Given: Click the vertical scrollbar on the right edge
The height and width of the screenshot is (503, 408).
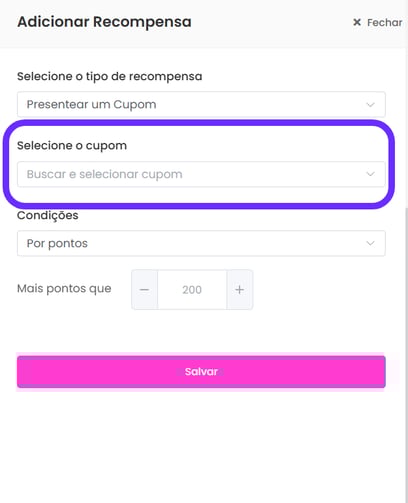Looking at the screenshot, I should [x=406, y=353].
